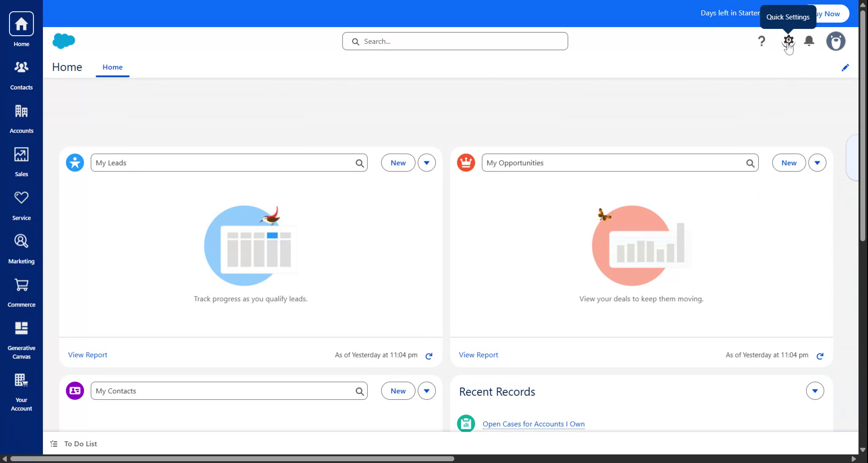Expand the dropdown next to My Leads New button
This screenshot has height=463, width=868.
[x=426, y=162]
